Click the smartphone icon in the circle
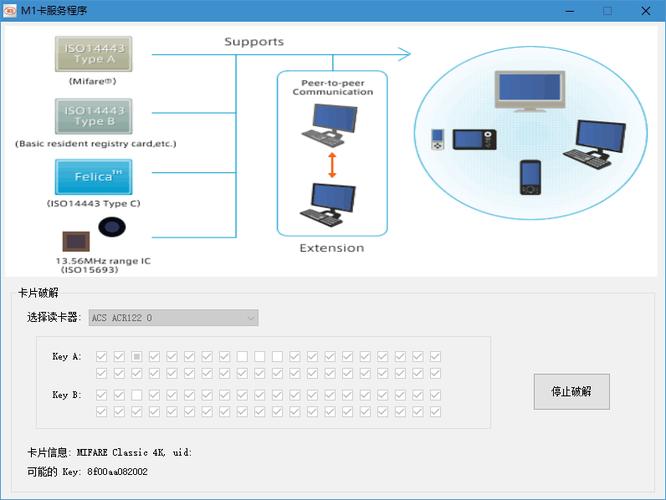 click(x=530, y=178)
